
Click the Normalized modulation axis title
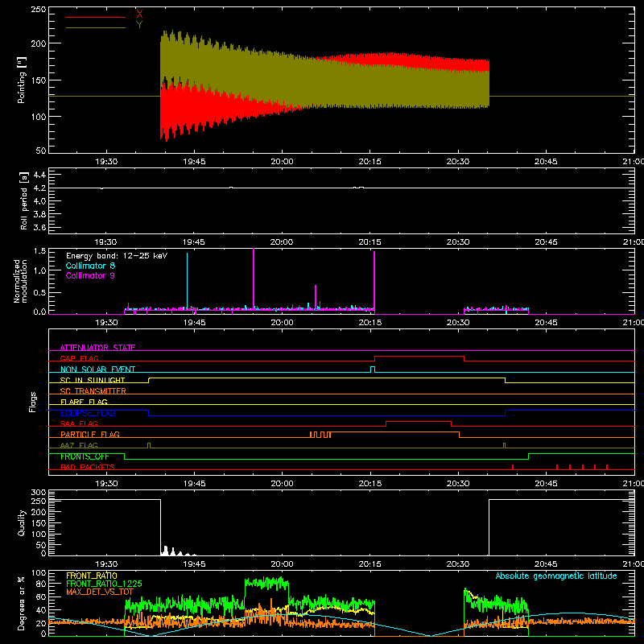tap(20, 281)
